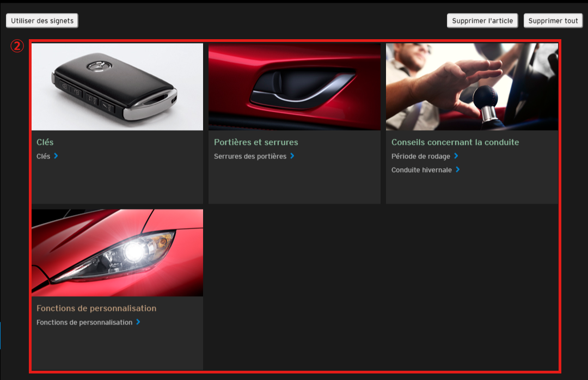
Task: Click the white "Clés" sub-link text
Action: tap(43, 156)
